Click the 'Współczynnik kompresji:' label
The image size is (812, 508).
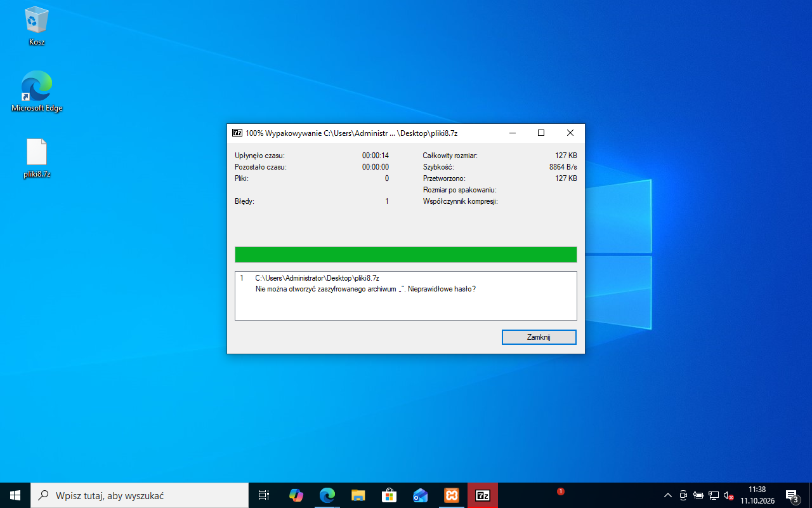[461, 201]
